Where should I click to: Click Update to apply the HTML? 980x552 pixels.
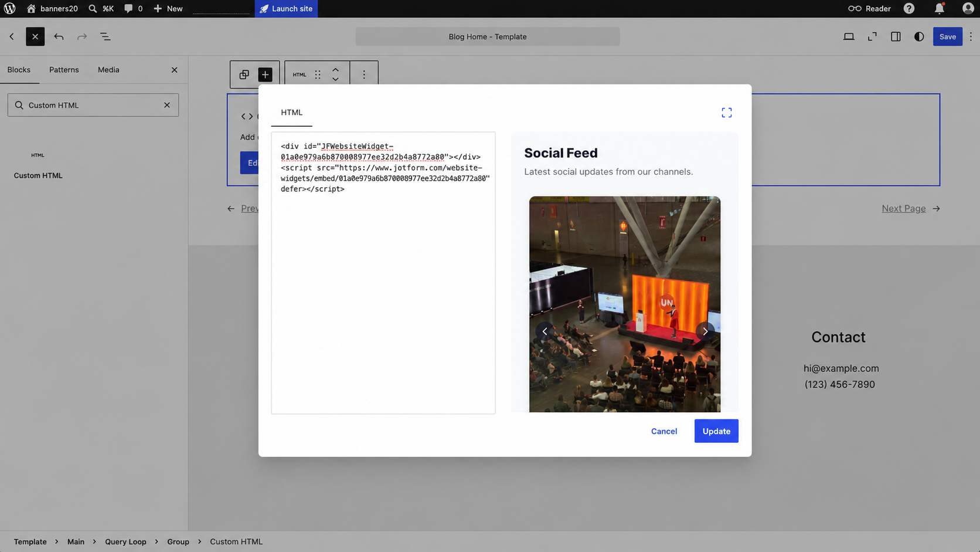[x=716, y=431]
